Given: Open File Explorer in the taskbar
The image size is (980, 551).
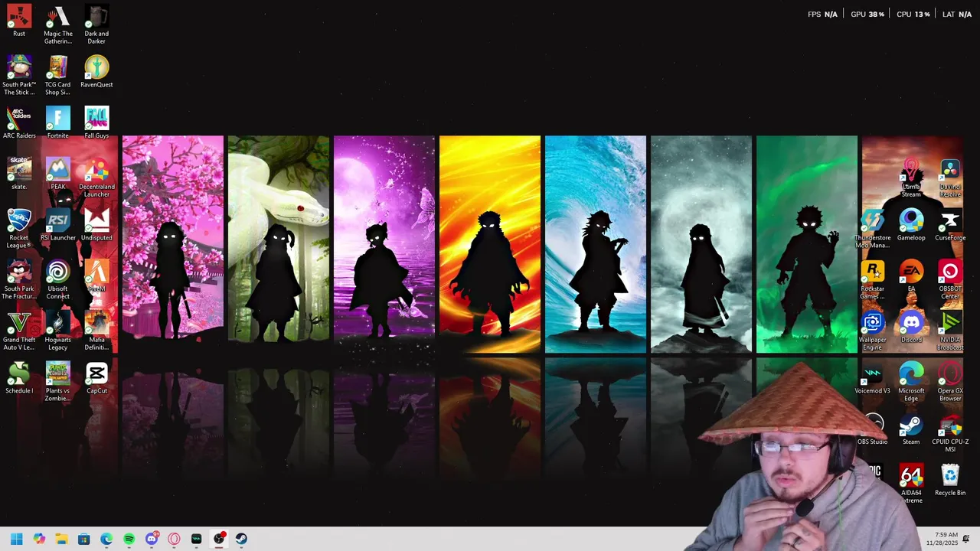Looking at the screenshot, I should [x=61, y=539].
